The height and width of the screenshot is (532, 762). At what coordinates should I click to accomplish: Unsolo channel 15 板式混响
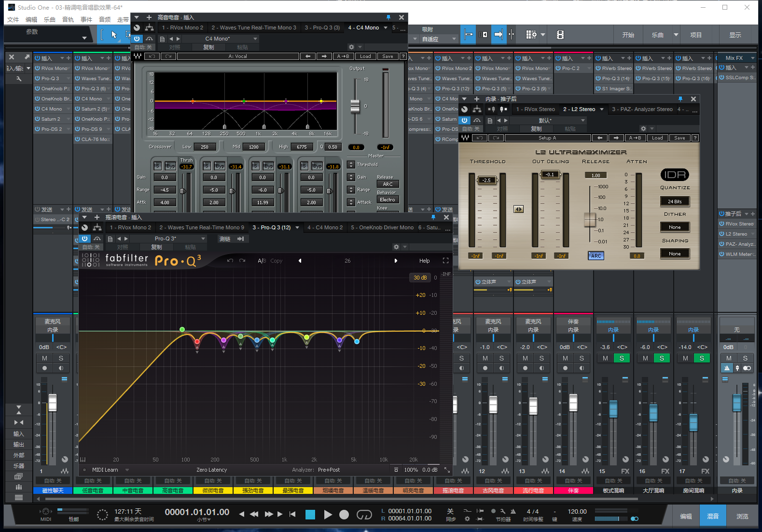click(622, 358)
